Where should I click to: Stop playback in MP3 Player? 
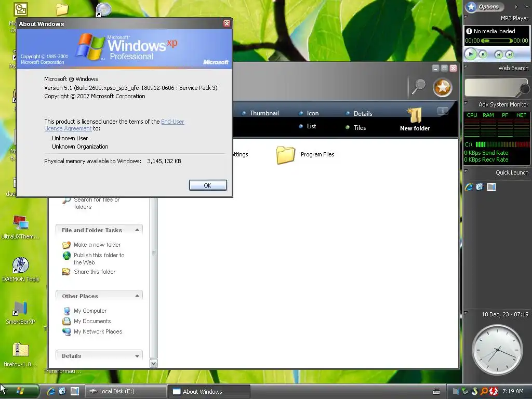pyautogui.click(x=483, y=54)
